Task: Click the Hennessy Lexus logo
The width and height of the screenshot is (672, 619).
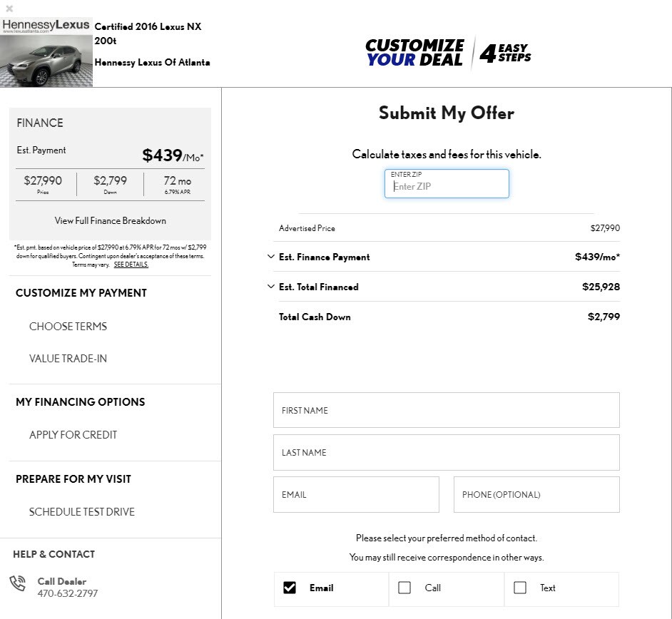Action: pos(46,26)
